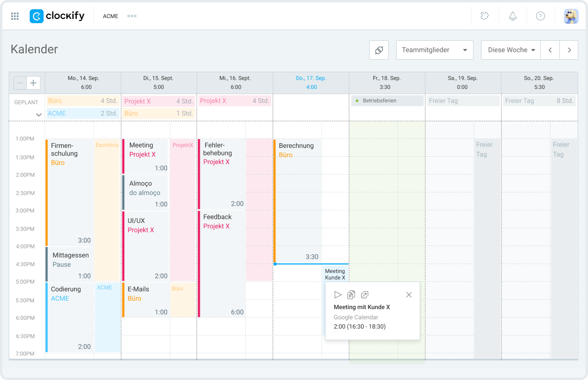Viewport: 588px width, 380px height.
Task: Open planned Projekt X 4 Std. on Tuesday
Action: pos(159,101)
